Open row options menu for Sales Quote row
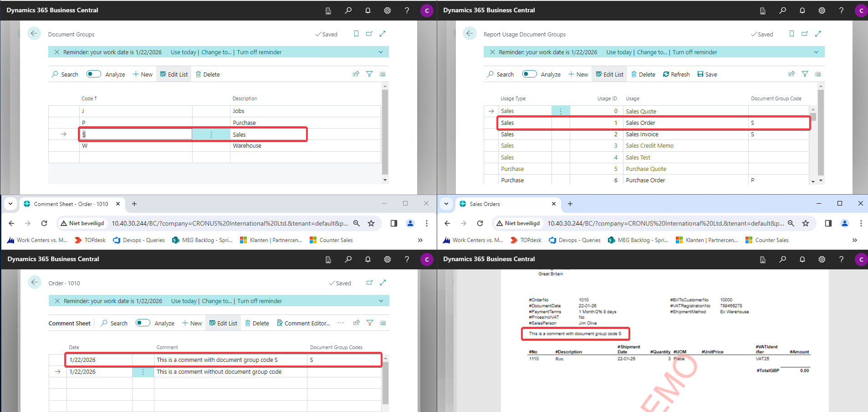Image resolution: width=868 pixels, height=412 pixels. click(x=560, y=111)
